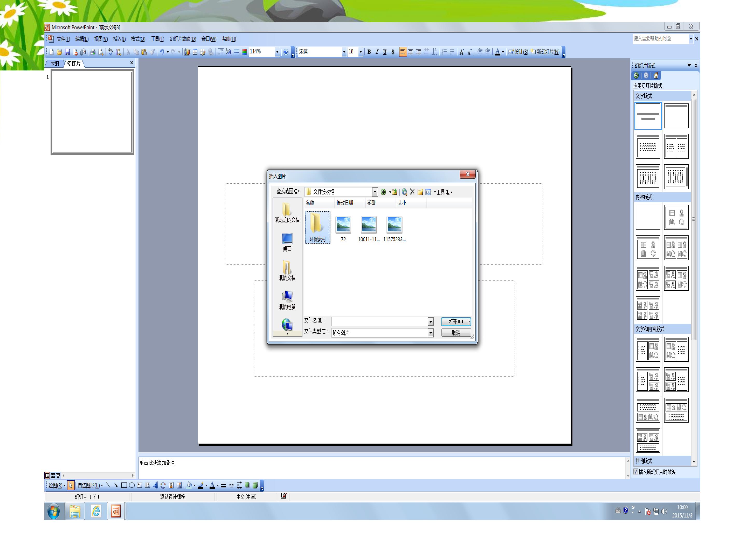Click the rectangle shape tool
Viewport: 747px width, 560px height.
point(124,485)
